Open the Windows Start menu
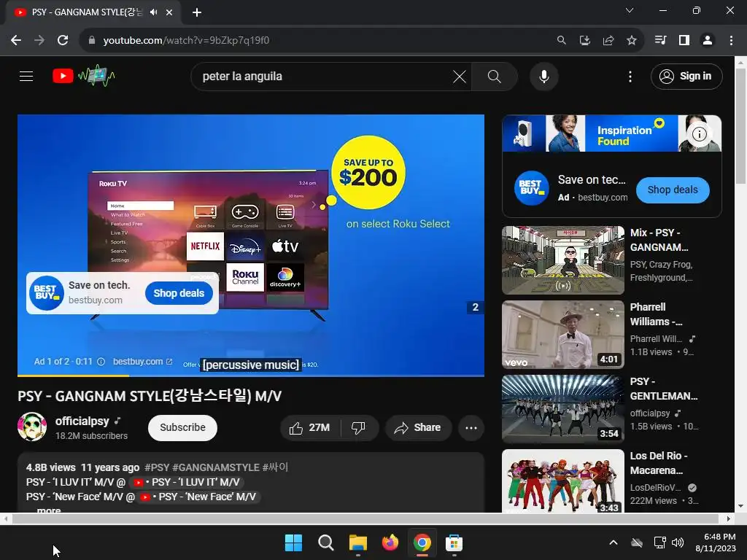This screenshot has width=747, height=560. 293,542
